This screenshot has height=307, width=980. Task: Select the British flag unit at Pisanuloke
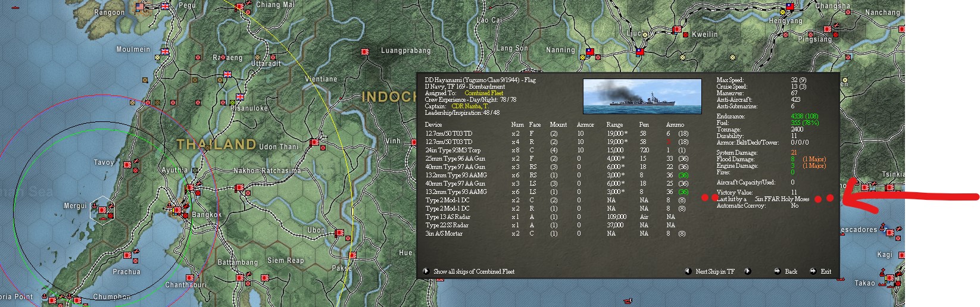pos(240,97)
